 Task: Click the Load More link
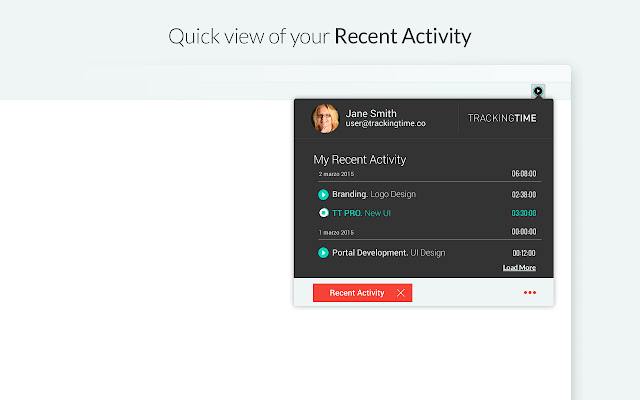[519, 268]
